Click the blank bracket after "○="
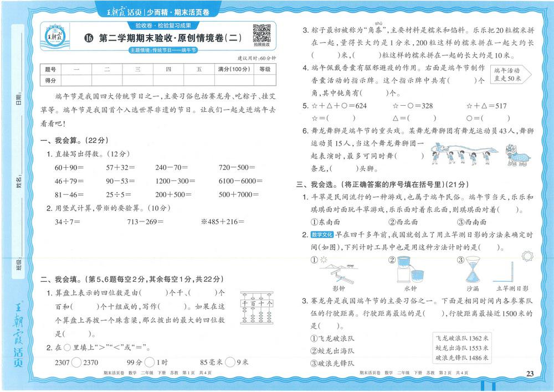This screenshot has width=554, height=392. 495,118
